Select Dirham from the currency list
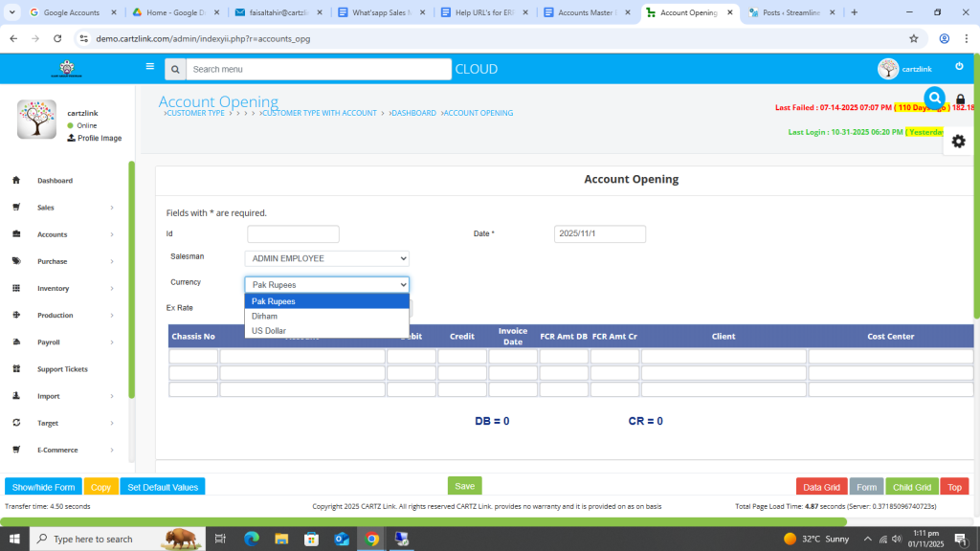 (264, 316)
